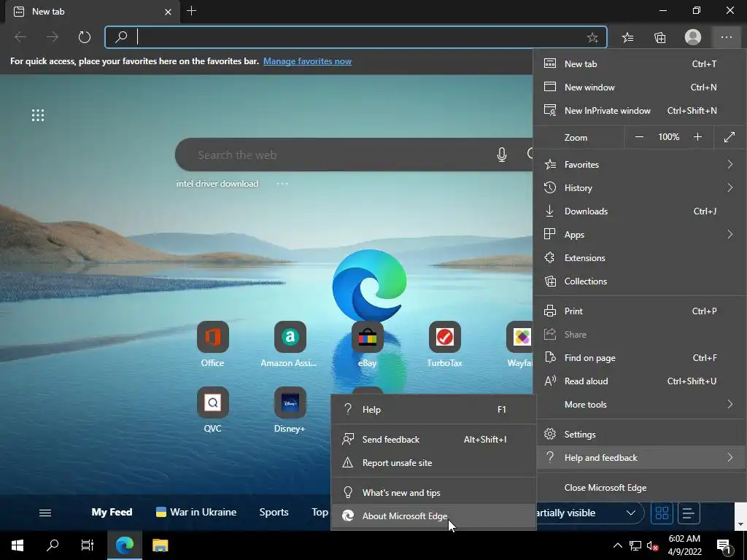
Task: Select New InPrivate window menu item
Action: click(x=640, y=111)
